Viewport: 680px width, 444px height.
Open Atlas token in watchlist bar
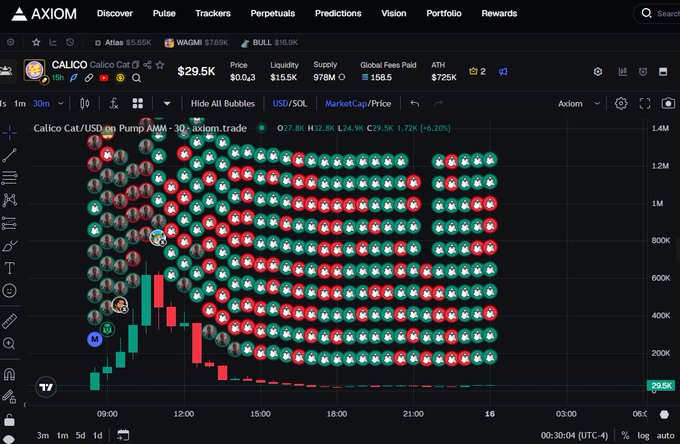click(x=123, y=42)
